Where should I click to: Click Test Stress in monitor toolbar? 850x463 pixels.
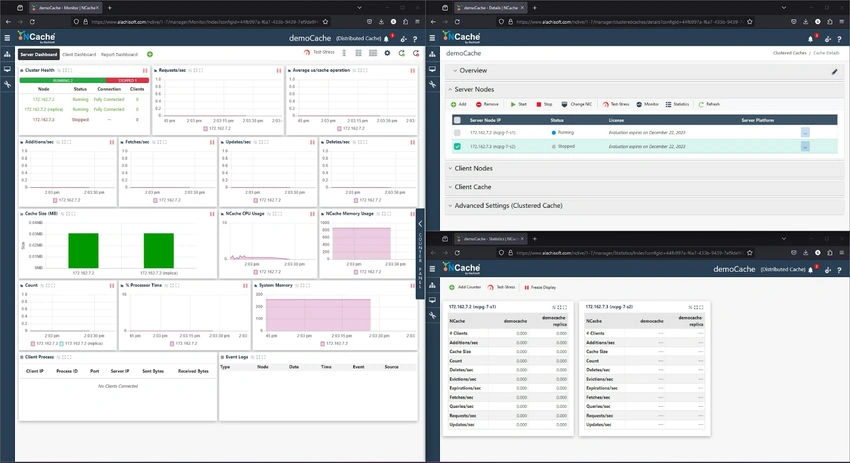tap(319, 53)
